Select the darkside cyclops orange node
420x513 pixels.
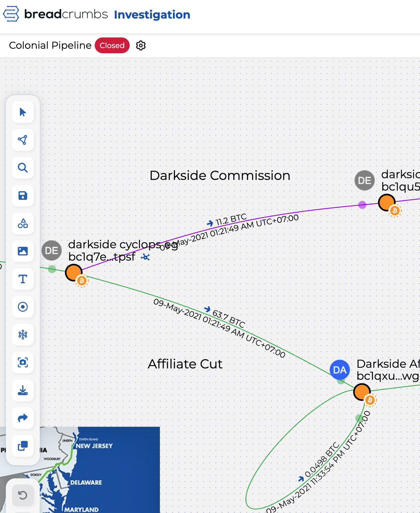[74, 273]
